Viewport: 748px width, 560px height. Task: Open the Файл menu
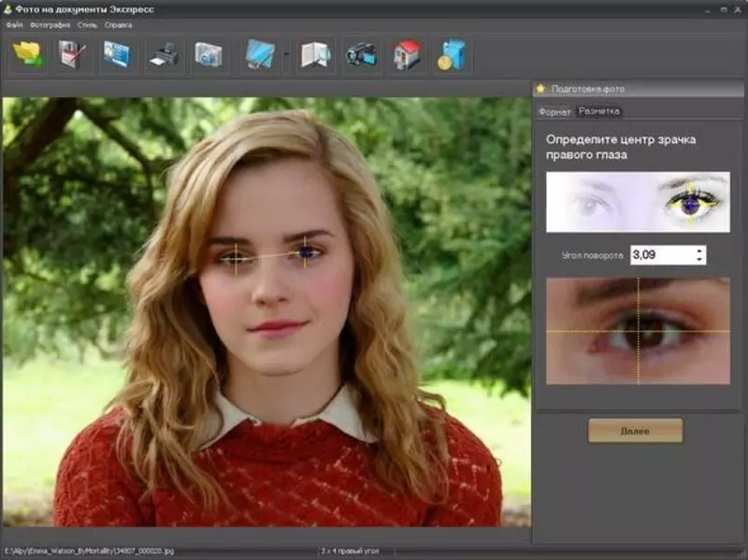[x=14, y=25]
